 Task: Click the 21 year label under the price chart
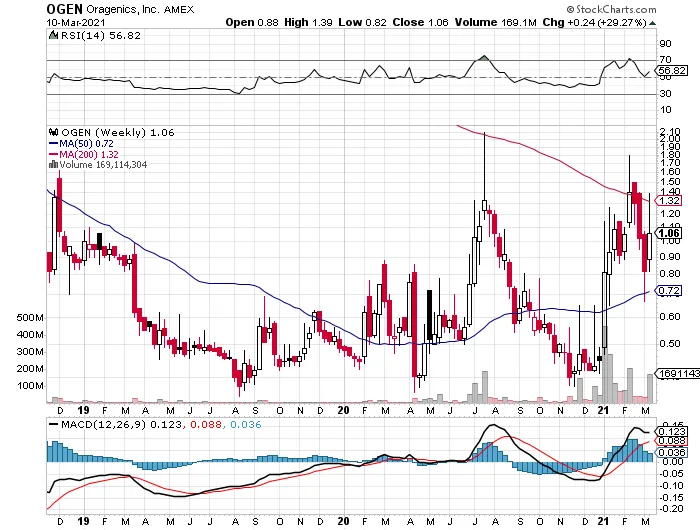coord(603,410)
